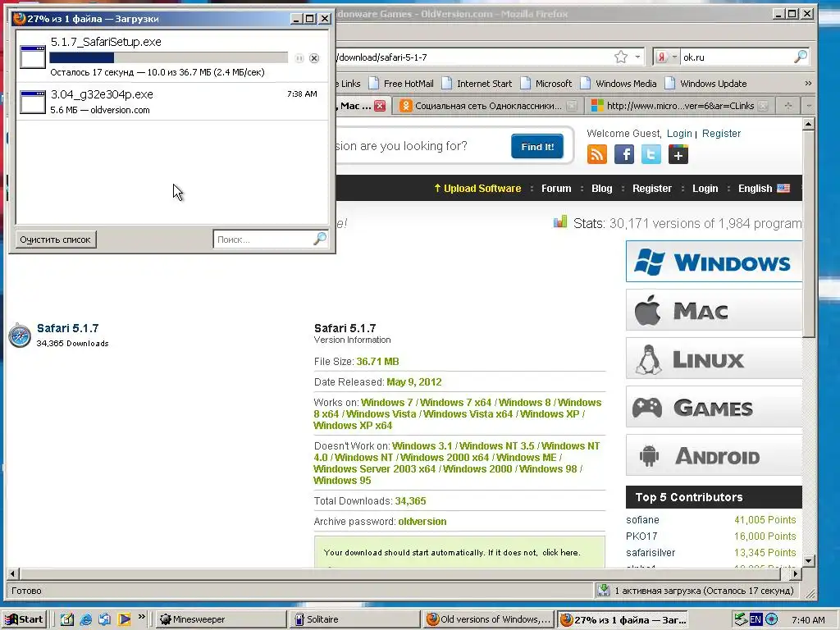Open the Windows Media bookmark
The width and height of the screenshot is (840, 630).
click(619, 84)
